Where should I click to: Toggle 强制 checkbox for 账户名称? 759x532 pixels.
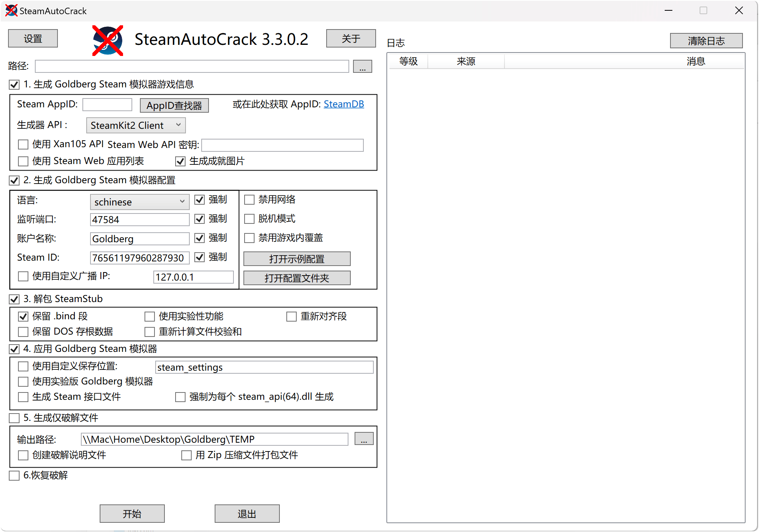199,238
